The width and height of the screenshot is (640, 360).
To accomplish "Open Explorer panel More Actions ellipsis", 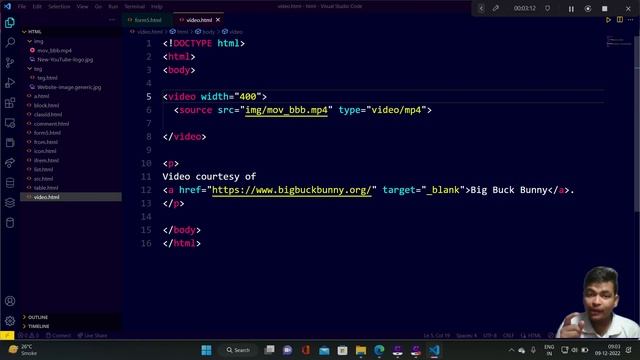I will (x=112, y=20).
